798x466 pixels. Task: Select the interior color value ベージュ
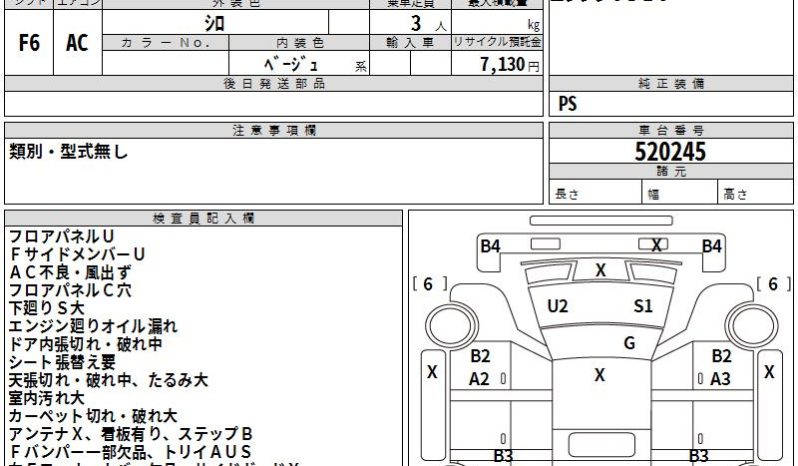(x=291, y=64)
